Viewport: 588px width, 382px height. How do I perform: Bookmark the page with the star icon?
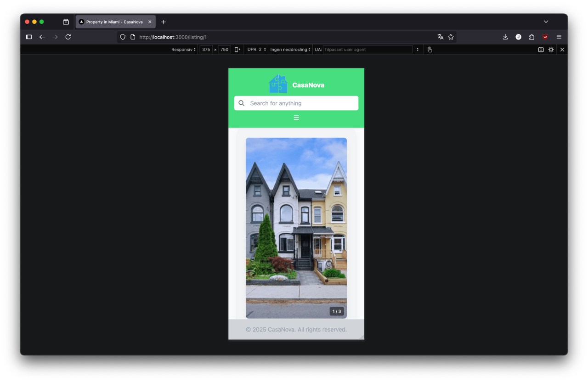coord(451,37)
